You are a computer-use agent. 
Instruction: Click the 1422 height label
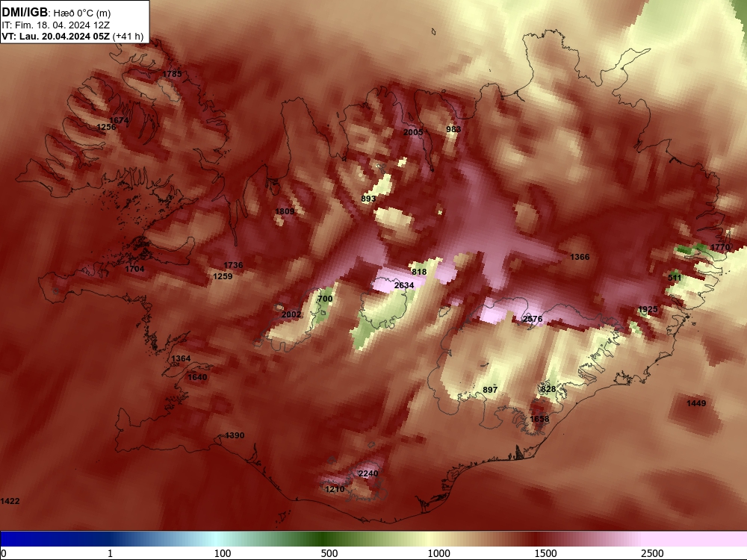pyautogui.click(x=10, y=501)
